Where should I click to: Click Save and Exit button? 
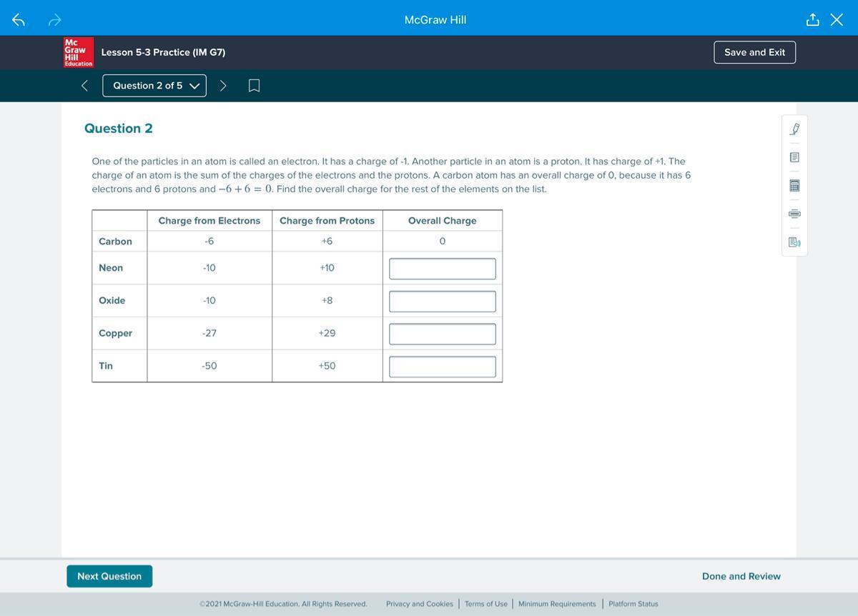[754, 52]
